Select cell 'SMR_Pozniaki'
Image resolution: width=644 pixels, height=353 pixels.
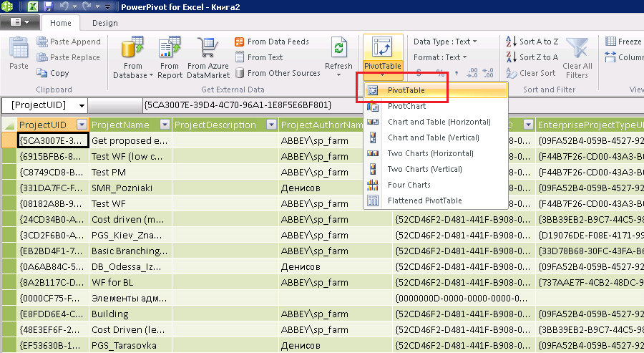pos(130,188)
